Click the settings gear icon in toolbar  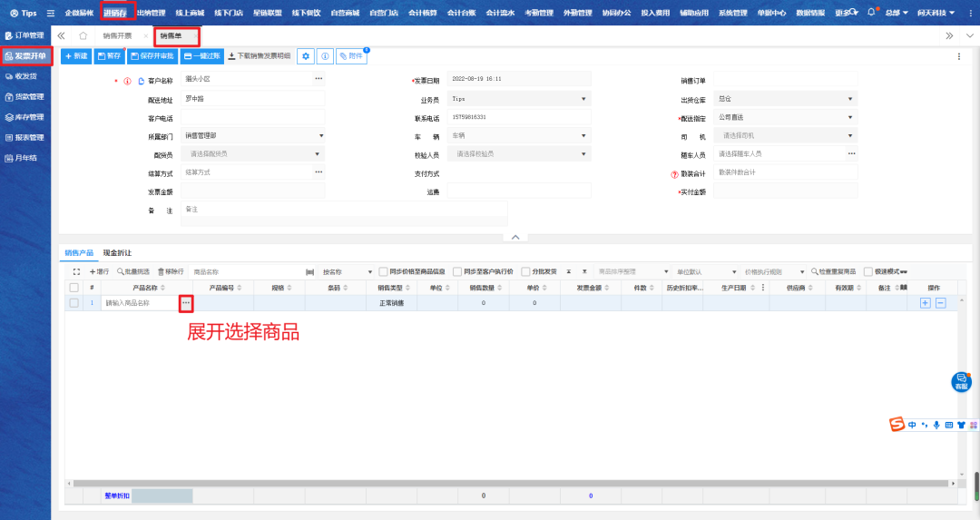click(x=307, y=56)
